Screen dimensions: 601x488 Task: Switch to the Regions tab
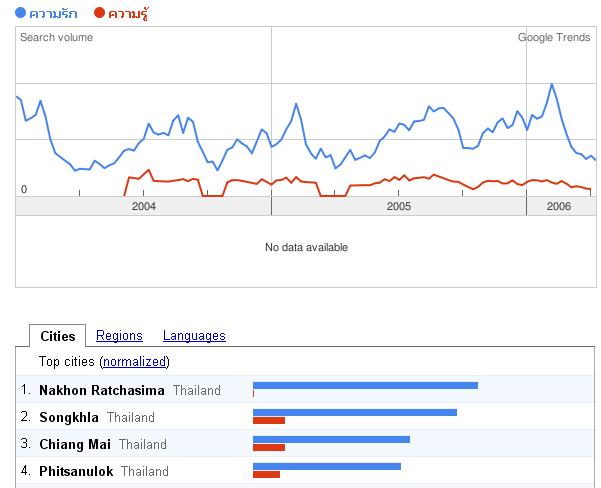(x=119, y=335)
